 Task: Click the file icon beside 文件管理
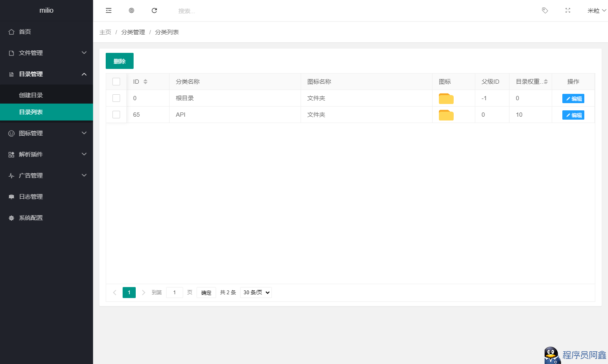click(11, 53)
